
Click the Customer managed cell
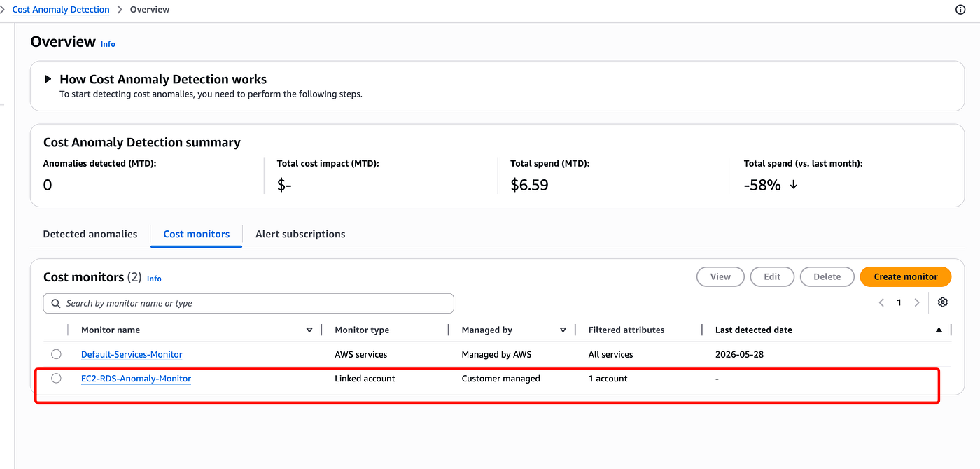500,379
